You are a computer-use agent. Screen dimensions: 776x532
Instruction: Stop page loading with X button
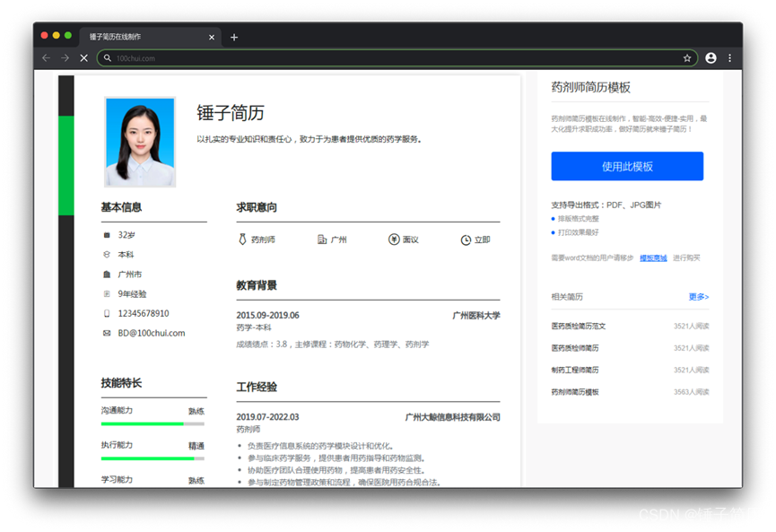pos(84,58)
